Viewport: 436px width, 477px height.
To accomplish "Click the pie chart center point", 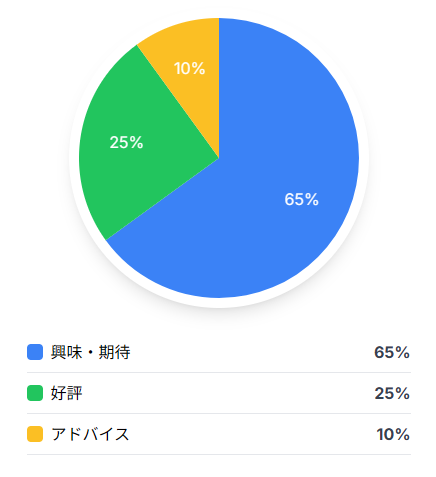I will tap(219, 158).
